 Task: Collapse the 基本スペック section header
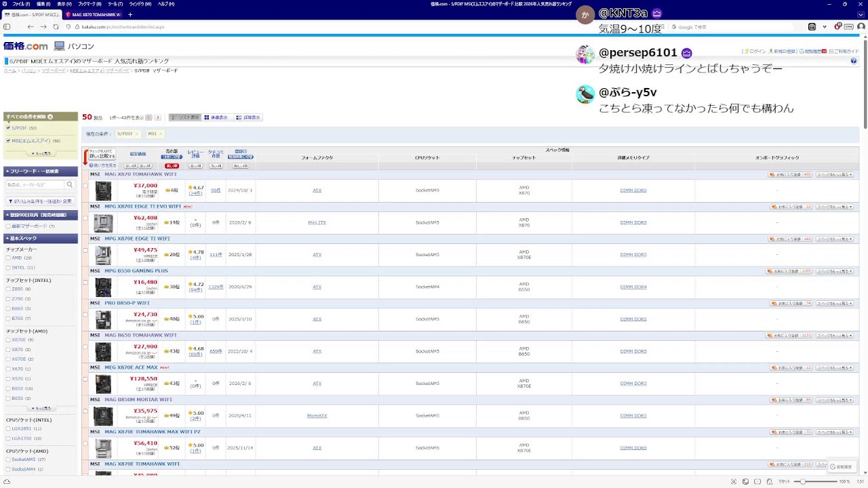click(x=41, y=239)
